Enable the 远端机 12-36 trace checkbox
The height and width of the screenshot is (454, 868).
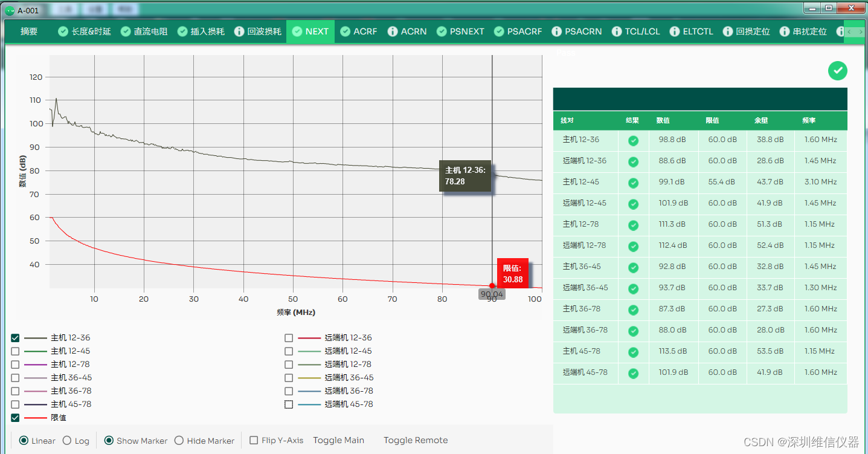(x=289, y=338)
